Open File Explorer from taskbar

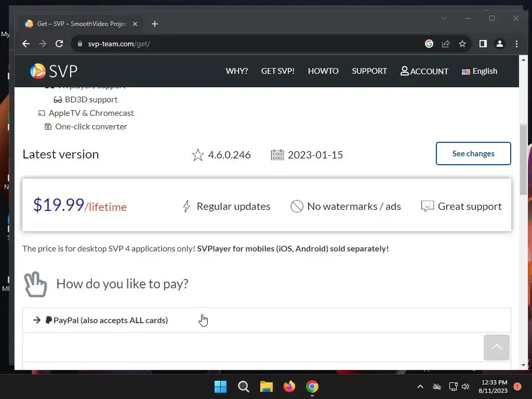(267, 387)
